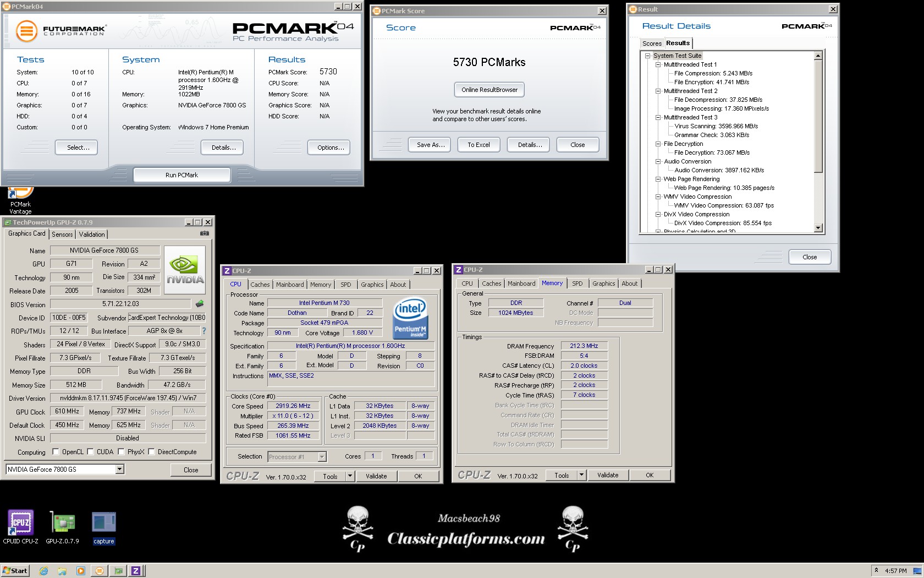
Task: Enable the DirectCompute checkbox in GPU-Z
Action: [x=151, y=452]
